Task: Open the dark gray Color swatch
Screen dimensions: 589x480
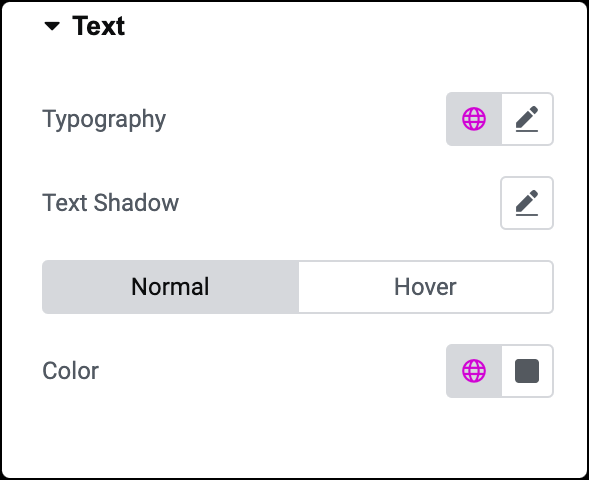Action: [x=527, y=371]
